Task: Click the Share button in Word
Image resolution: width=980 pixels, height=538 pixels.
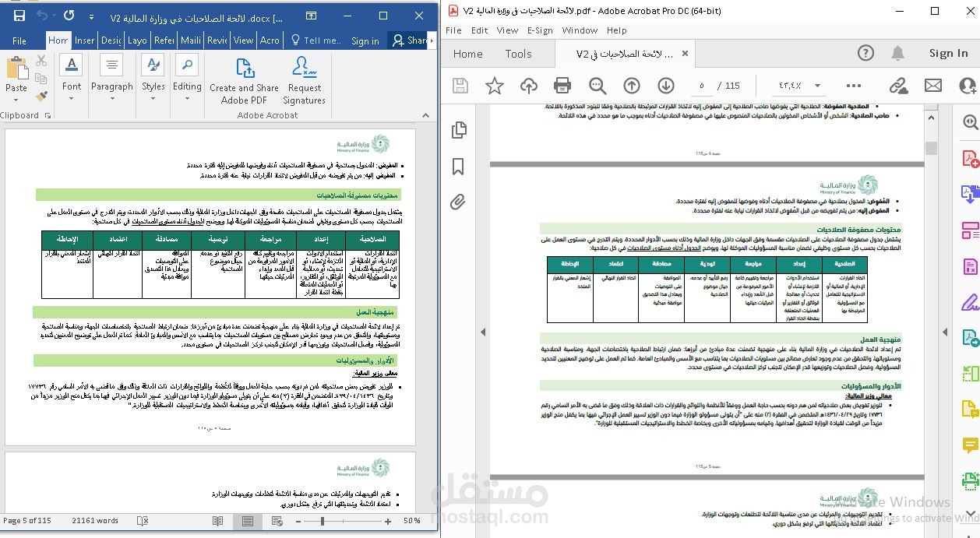Action: click(411, 40)
